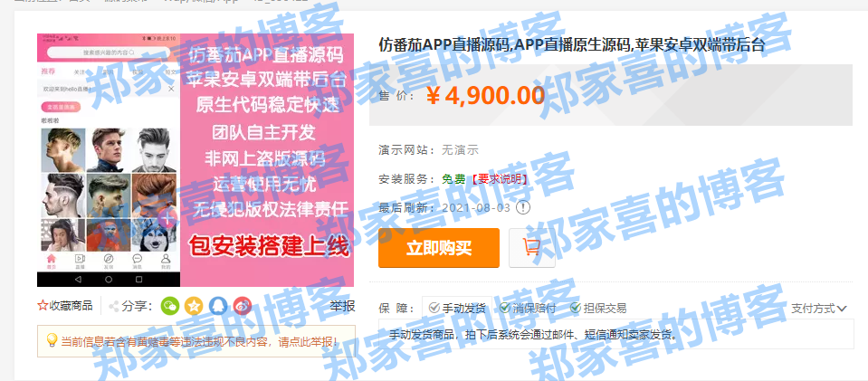This screenshot has width=868, height=381.
Task: Select the 消保赔付 guarantee option
Action: coord(528,309)
